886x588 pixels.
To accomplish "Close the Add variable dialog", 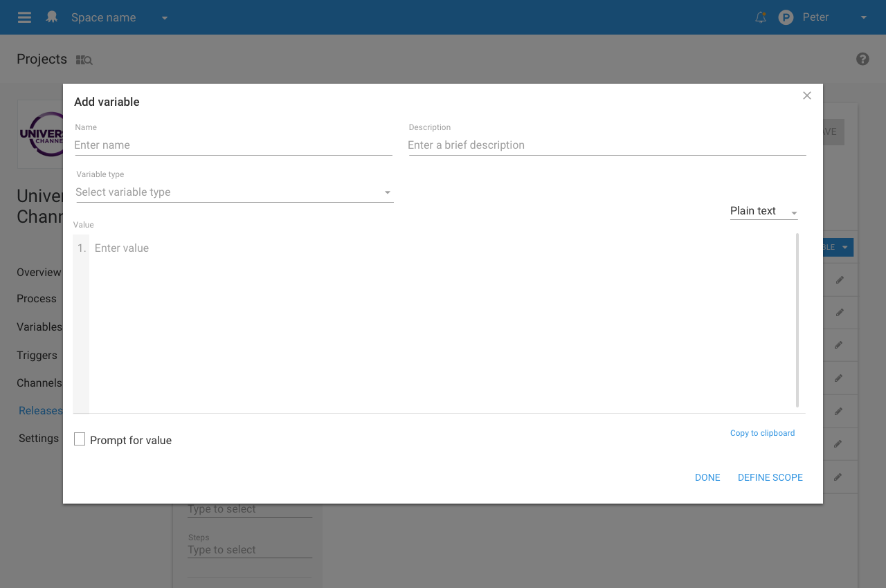I will point(806,95).
